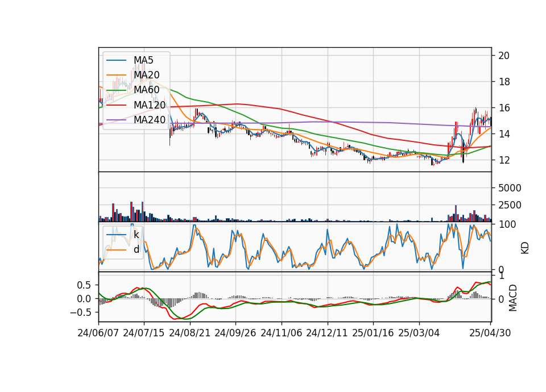
Task: Click the 24/11/06 date axis label
Action: [x=282, y=333]
